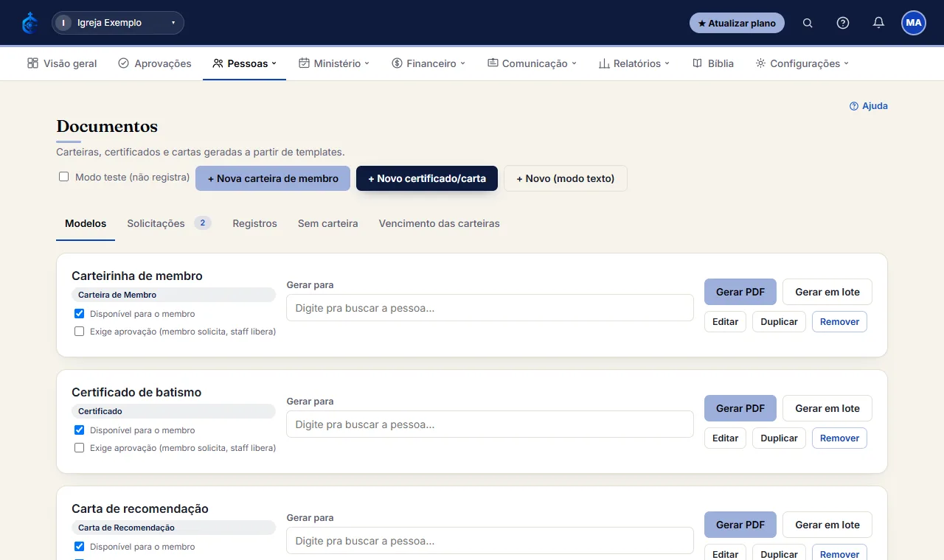This screenshot has width=944, height=560.
Task: Switch to the Registros tab
Action: pyautogui.click(x=254, y=223)
